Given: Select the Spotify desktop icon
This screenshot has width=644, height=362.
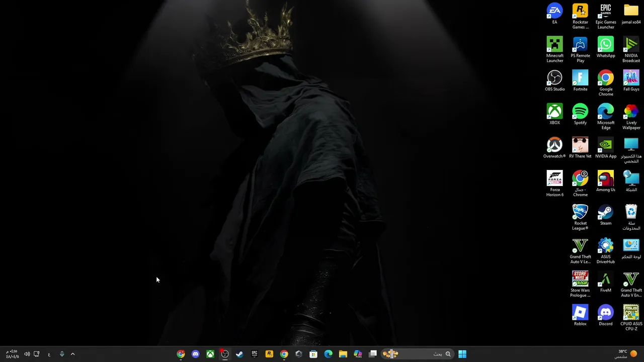Looking at the screenshot, I should pyautogui.click(x=580, y=114).
